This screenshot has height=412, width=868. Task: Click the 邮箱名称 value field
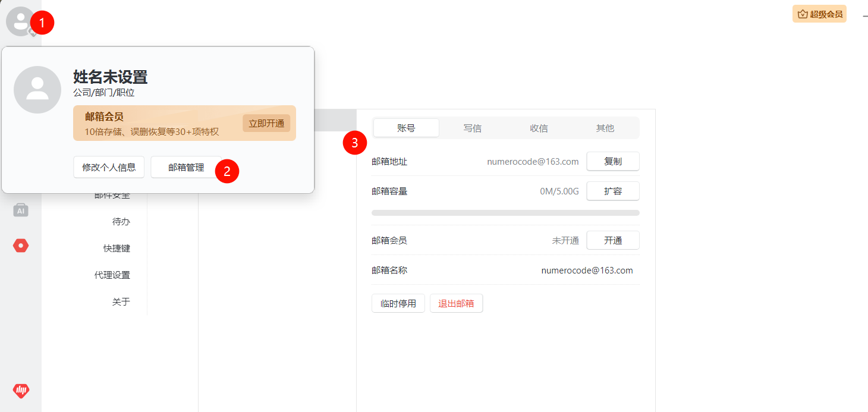tap(587, 271)
